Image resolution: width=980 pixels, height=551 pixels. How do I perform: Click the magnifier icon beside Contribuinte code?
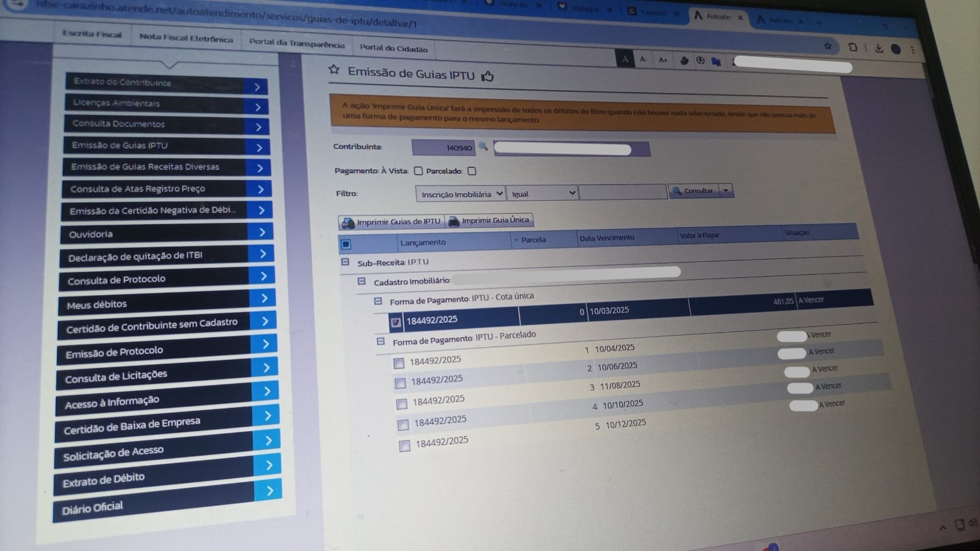click(x=483, y=147)
